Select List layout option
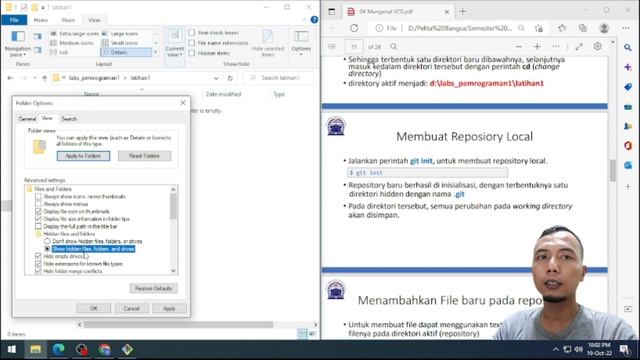Image resolution: width=640 pixels, height=360 pixels. click(59, 52)
